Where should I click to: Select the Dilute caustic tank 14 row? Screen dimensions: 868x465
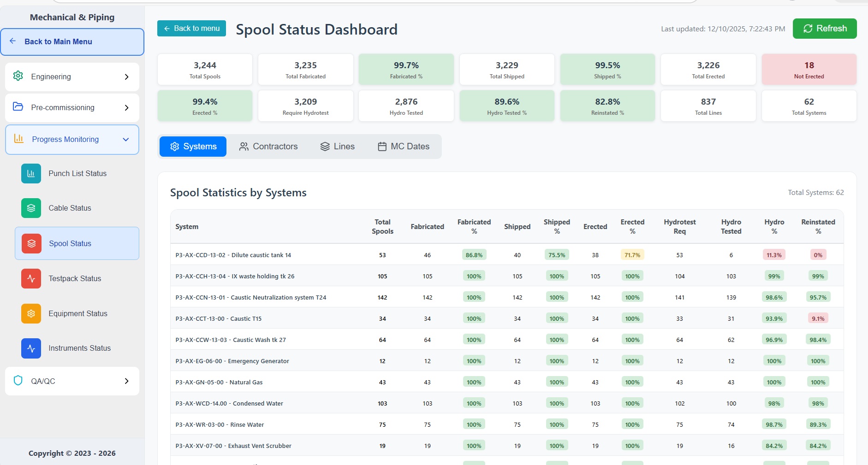pyautogui.click(x=233, y=254)
